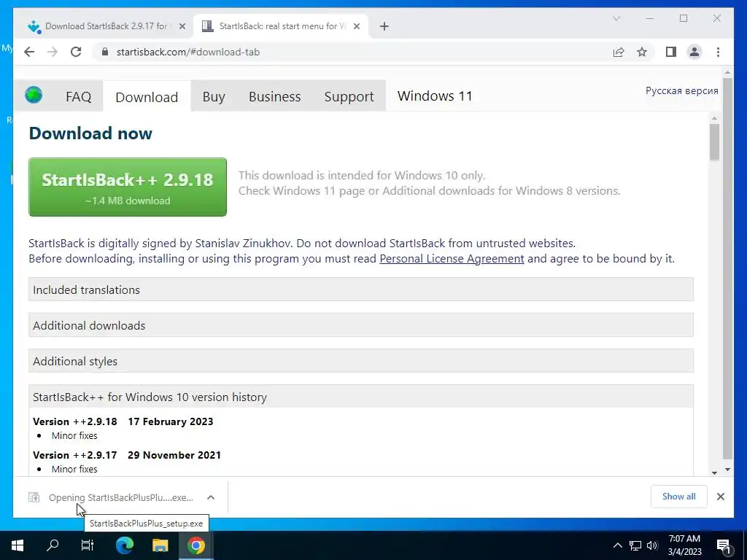
Task: Open Chrome side panel
Action: (671, 52)
